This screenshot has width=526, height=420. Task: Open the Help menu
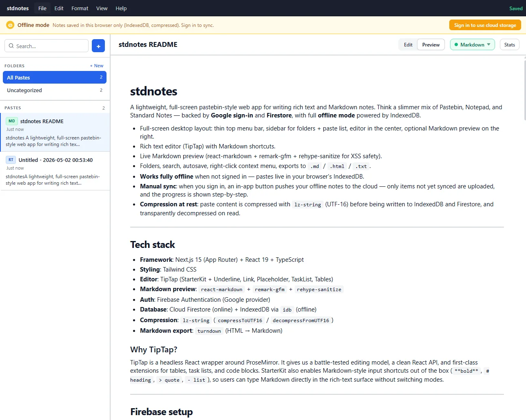point(121,8)
